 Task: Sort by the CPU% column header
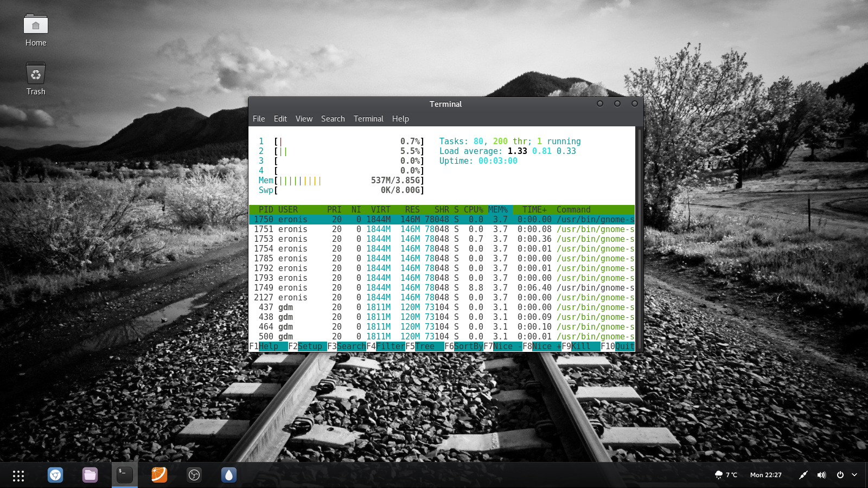pos(473,210)
